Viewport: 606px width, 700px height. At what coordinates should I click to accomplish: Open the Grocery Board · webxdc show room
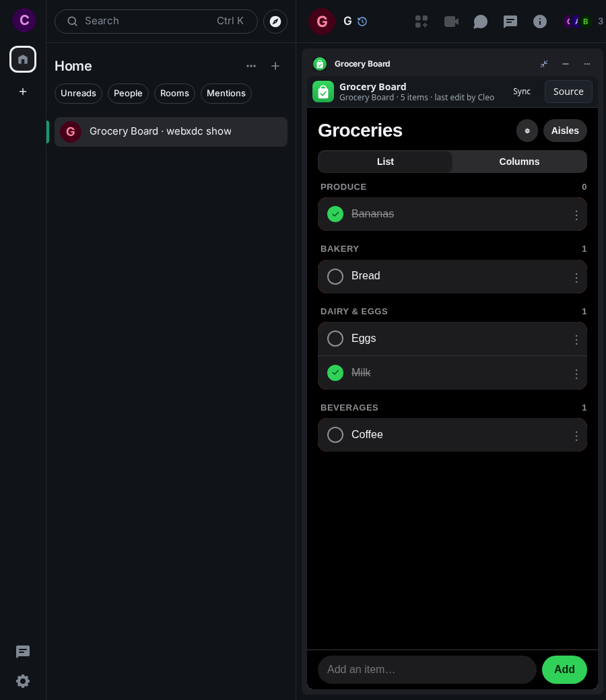(171, 132)
